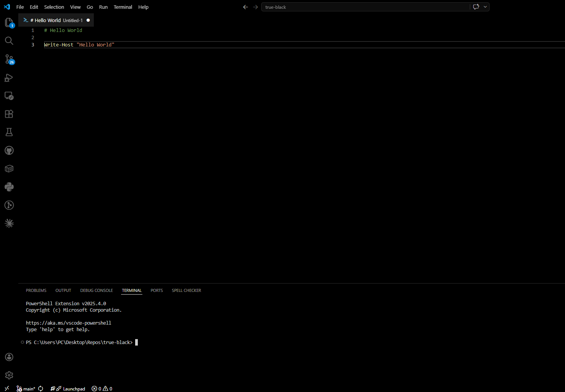Click the '# Hello World' comment line

pyautogui.click(x=63, y=30)
